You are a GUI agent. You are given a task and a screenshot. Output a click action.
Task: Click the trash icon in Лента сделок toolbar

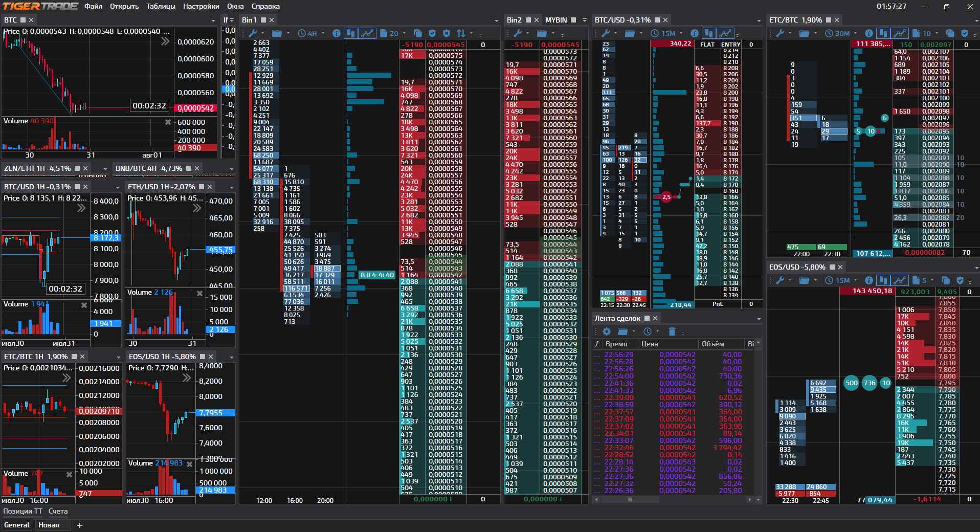pyautogui.click(x=672, y=331)
